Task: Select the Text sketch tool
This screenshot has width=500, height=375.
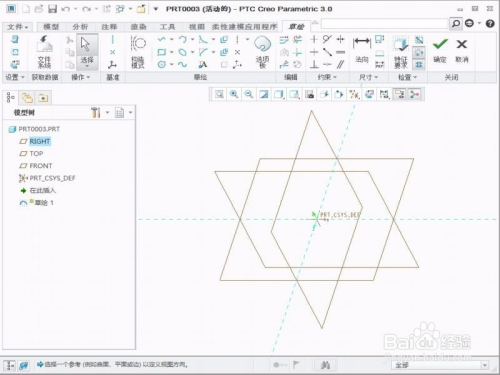Action: 203,64
